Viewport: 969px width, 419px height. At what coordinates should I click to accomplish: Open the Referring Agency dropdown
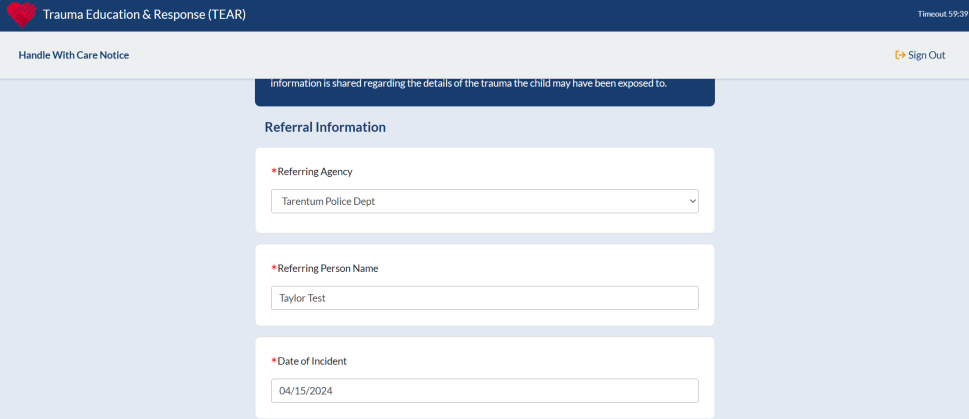coord(484,201)
